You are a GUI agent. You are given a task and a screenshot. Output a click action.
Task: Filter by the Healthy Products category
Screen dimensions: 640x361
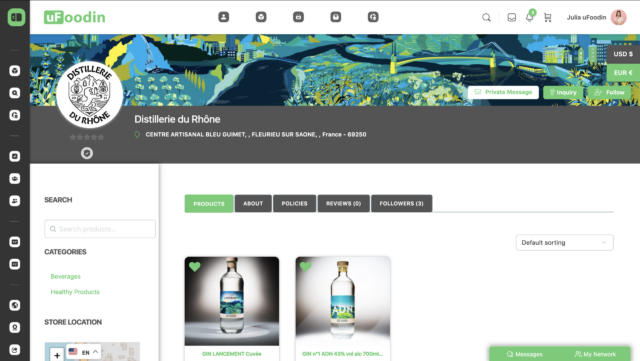point(75,292)
